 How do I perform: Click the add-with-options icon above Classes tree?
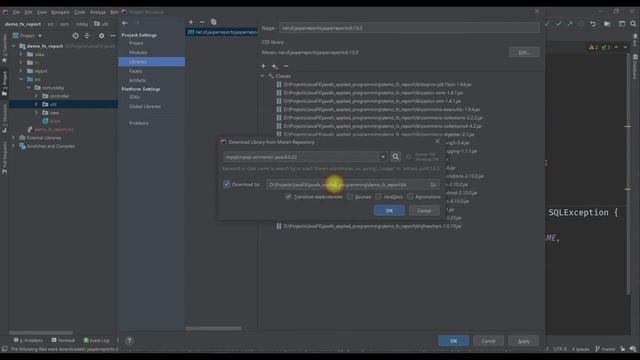click(275, 66)
